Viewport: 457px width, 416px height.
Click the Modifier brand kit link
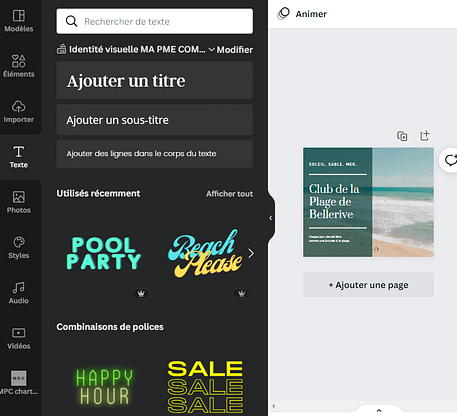click(x=235, y=50)
